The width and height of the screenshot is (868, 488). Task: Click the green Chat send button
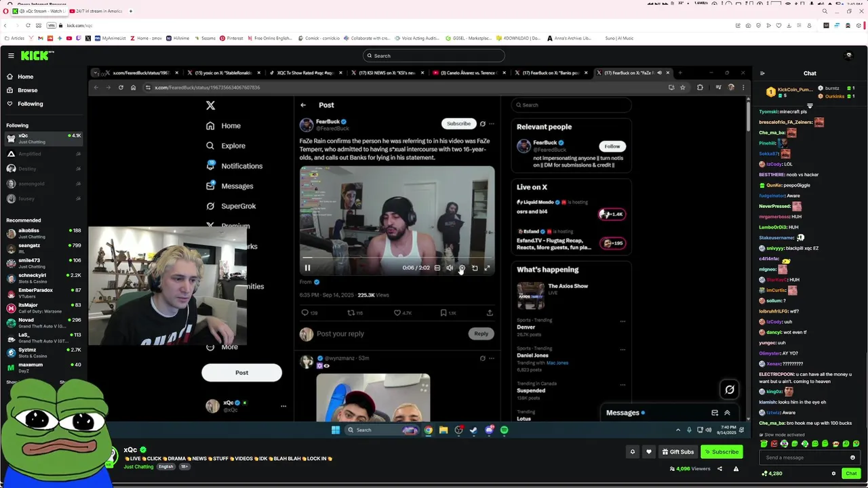pos(851,474)
